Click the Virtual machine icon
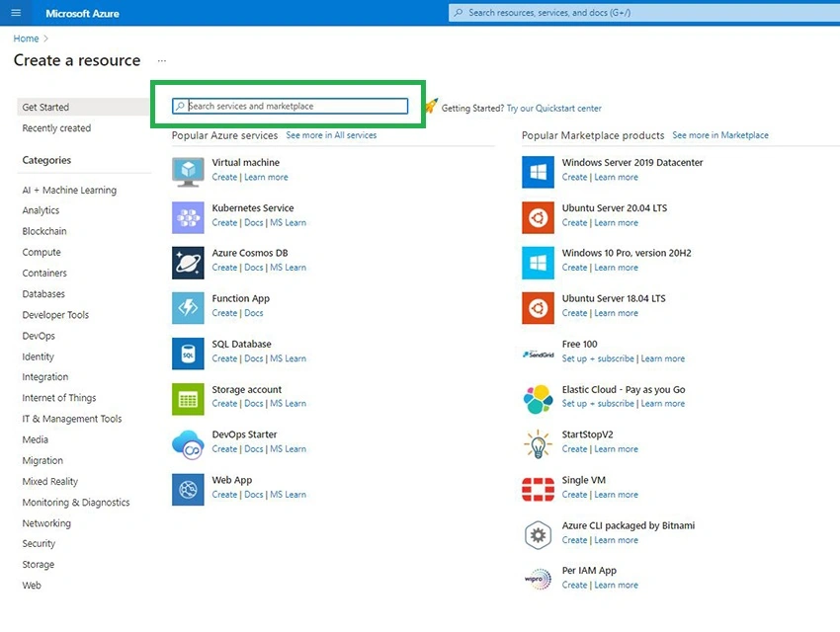The width and height of the screenshot is (840, 632). tap(188, 172)
